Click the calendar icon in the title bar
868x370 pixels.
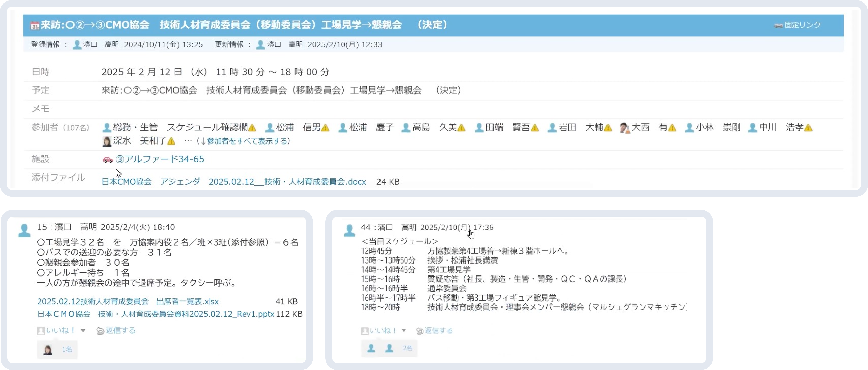(x=35, y=26)
